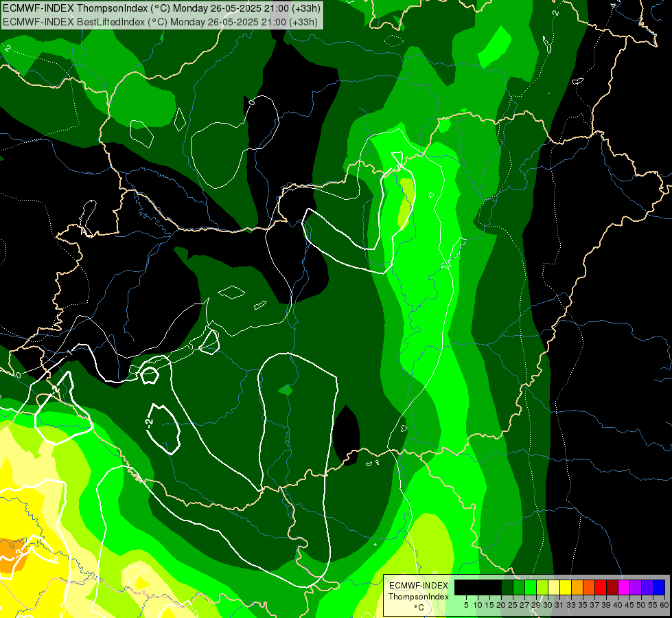Click the medium green 25–27 legend swatch
This screenshot has width=672, height=618.
tap(519, 587)
